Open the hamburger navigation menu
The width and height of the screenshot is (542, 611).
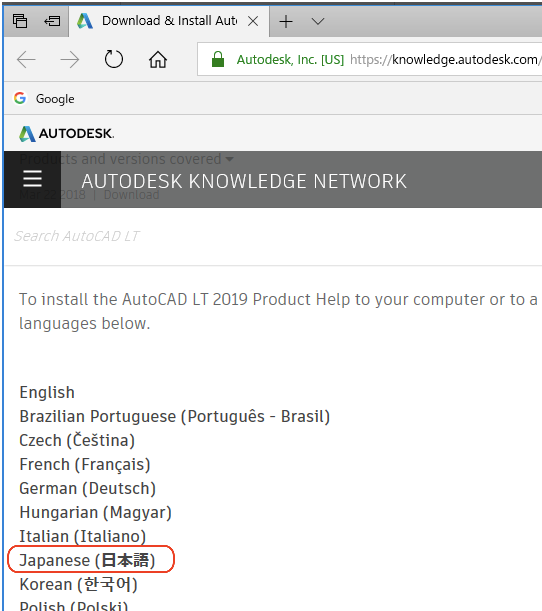32,179
